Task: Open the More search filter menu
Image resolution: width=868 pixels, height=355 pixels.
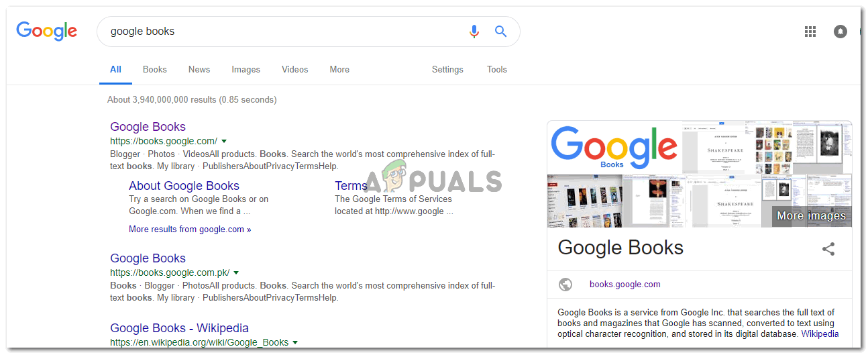Action: 339,69
